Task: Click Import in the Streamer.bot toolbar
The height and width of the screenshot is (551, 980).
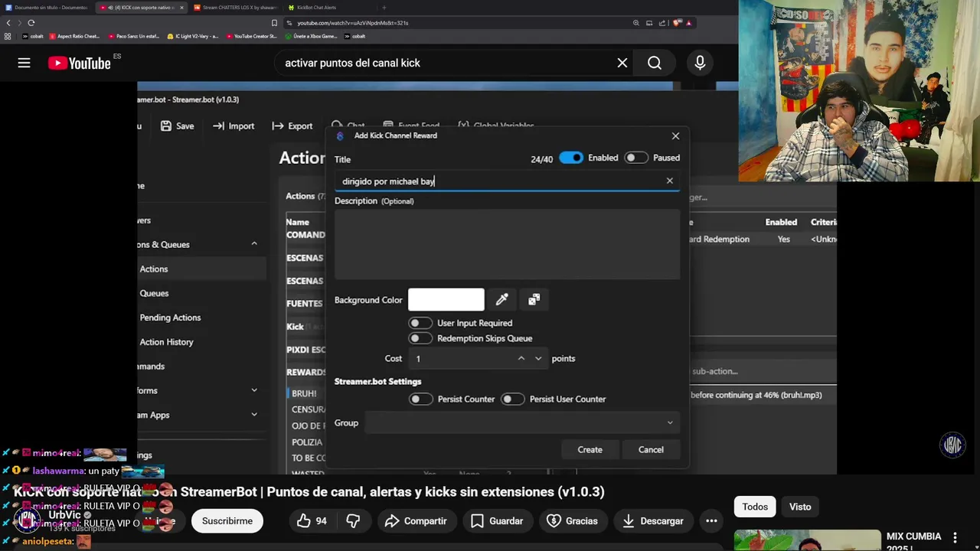Action: (234, 126)
